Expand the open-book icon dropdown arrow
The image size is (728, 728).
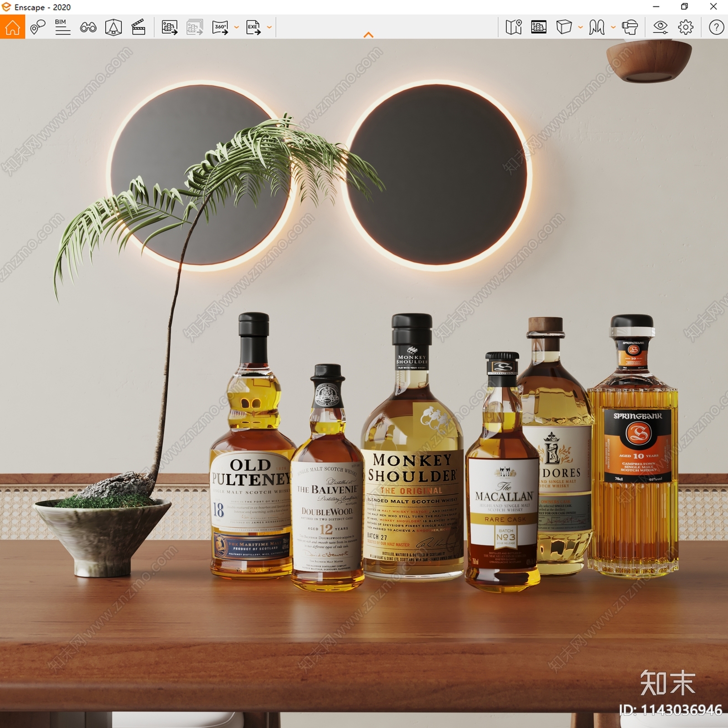point(613,27)
